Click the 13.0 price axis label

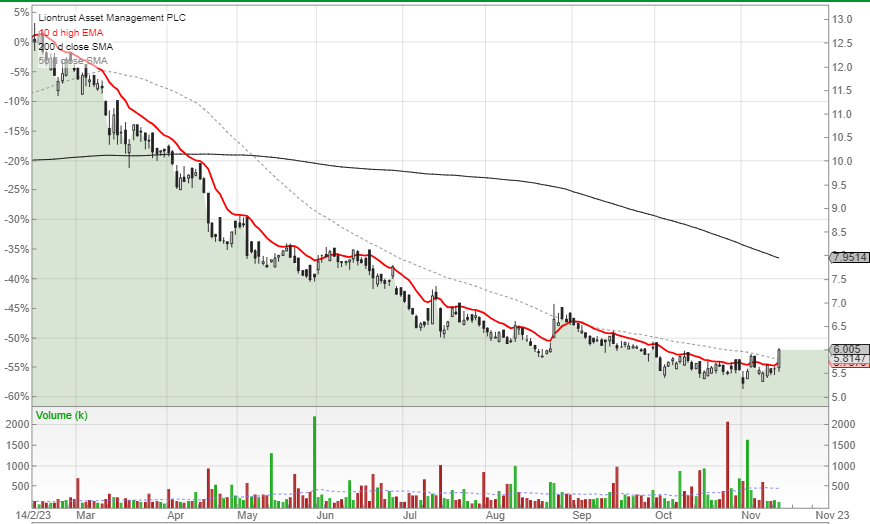click(842, 19)
